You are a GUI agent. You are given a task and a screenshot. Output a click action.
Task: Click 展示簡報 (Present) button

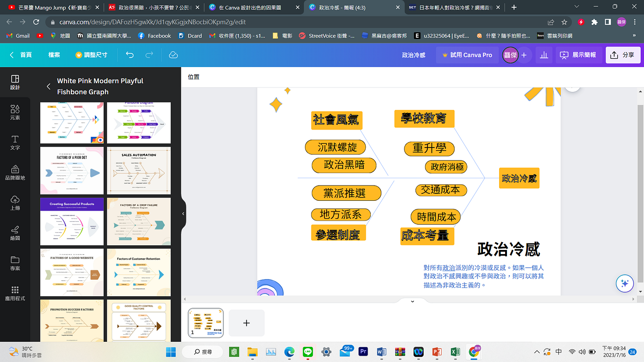pos(578,55)
